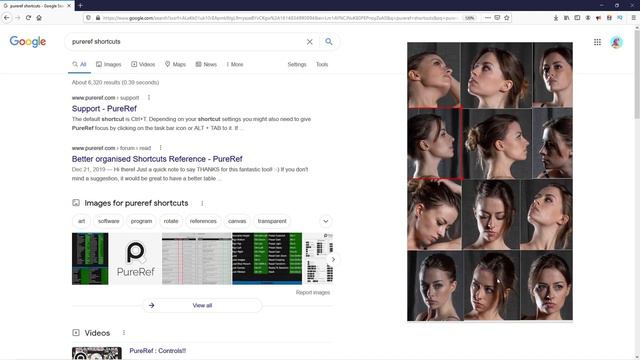Save page to Pocket icon
Screen dimensions: 640x360
[497, 18]
